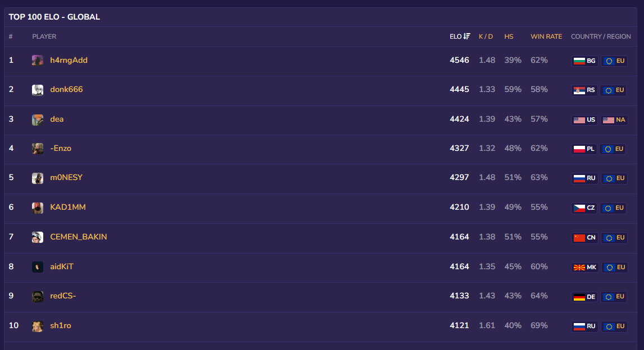Click the Bulgaria BG flag badge
The width and height of the screenshot is (644, 350).
(584, 61)
